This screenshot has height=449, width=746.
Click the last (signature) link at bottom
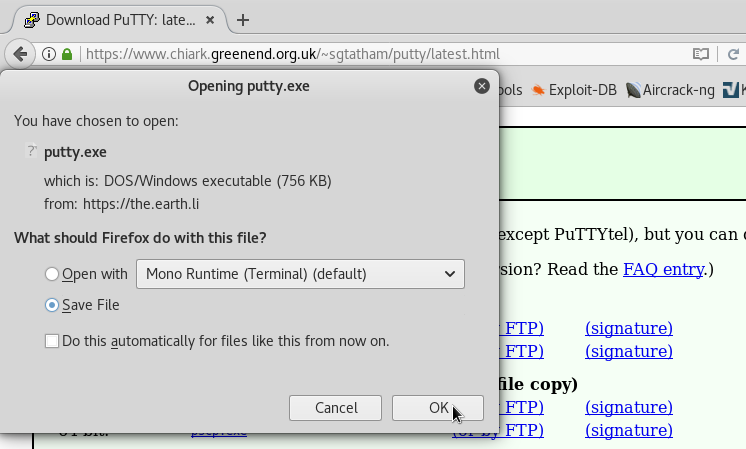pyautogui.click(x=629, y=430)
